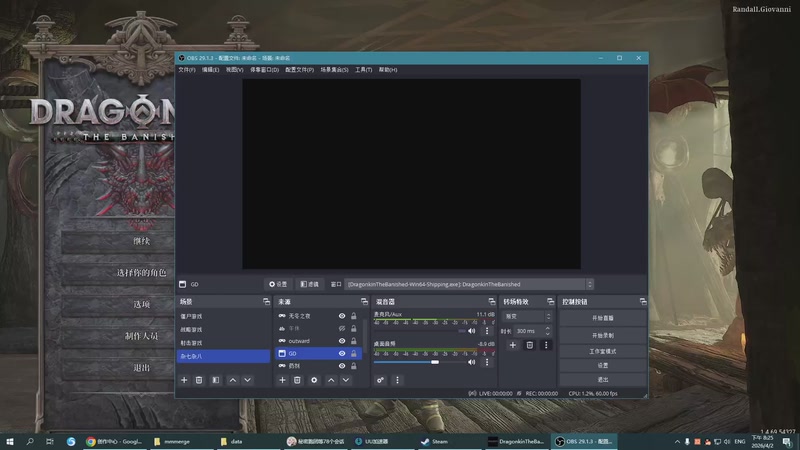Add a new source with the plus icon in 来源 panel
The height and width of the screenshot is (450, 800).
click(x=282, y=380)
